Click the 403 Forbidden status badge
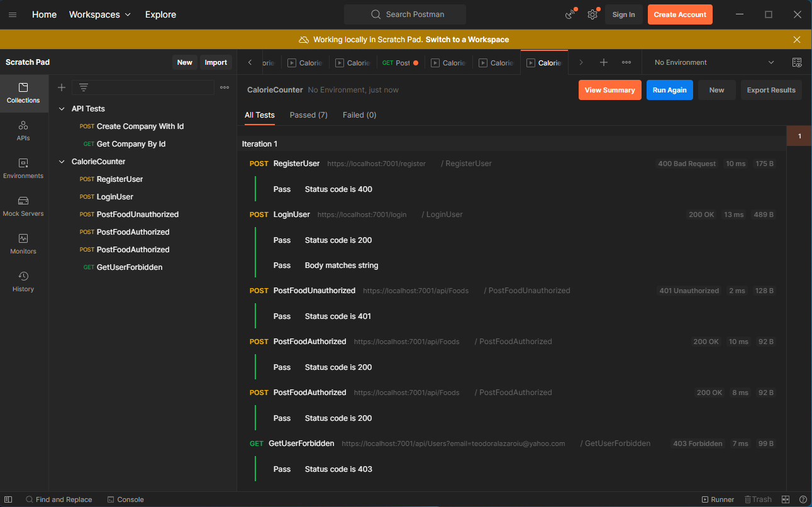The height and width of the screenshot is (507, 812). 698,443
